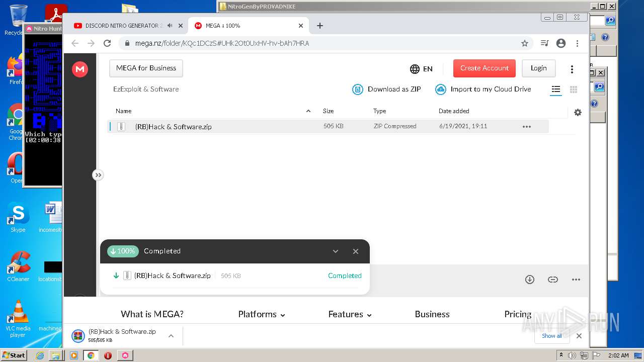Open the Windows Start menu
644x362 pixels.
point(14,355)
